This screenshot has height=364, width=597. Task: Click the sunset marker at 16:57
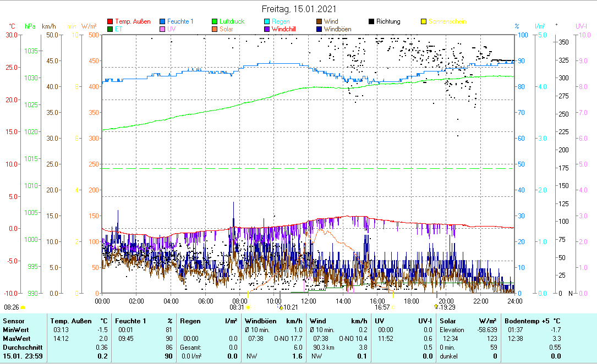pyautogui.click(x=393, y=307)
